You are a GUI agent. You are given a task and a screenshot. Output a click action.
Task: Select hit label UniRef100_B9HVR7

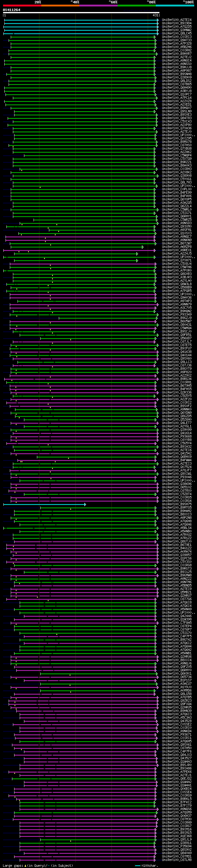177,54
